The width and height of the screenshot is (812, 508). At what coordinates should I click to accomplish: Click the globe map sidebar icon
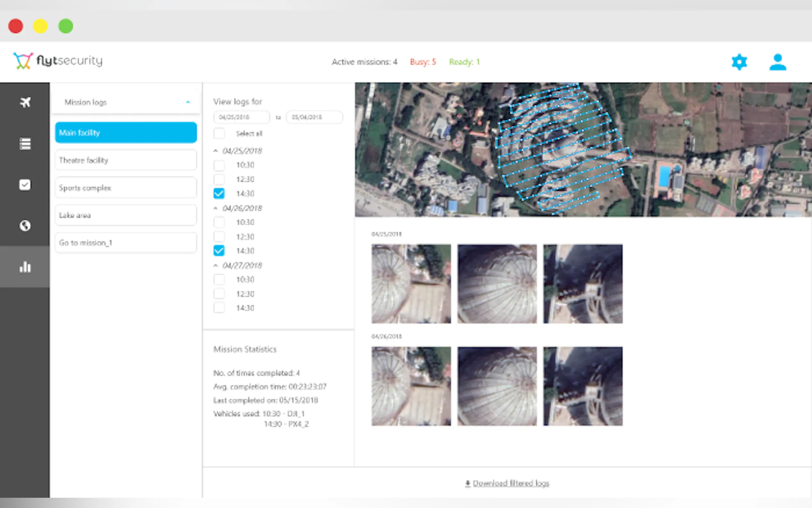[x=25, y=226]
